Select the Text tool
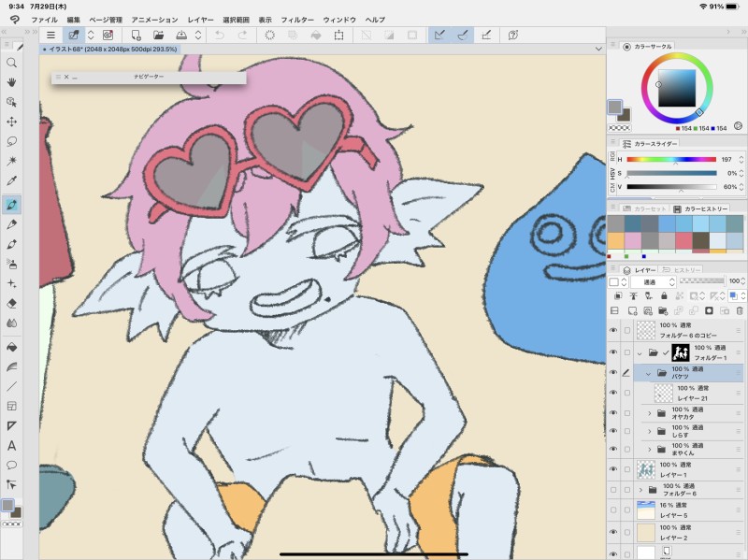 [x=11, y=446]
